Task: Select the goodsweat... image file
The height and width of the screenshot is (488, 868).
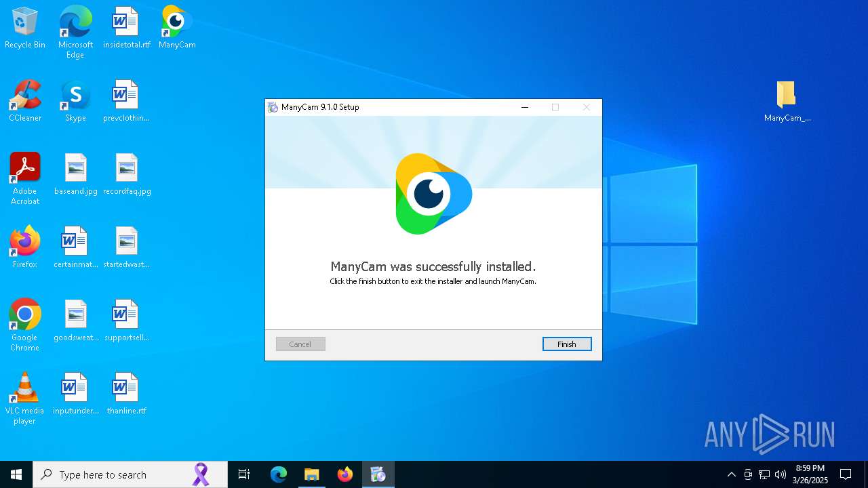Action: 75,321
